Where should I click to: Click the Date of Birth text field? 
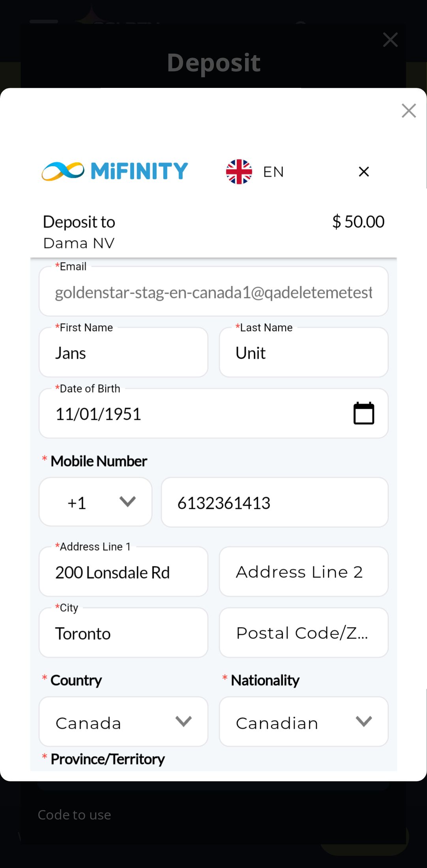pos(189,414)
